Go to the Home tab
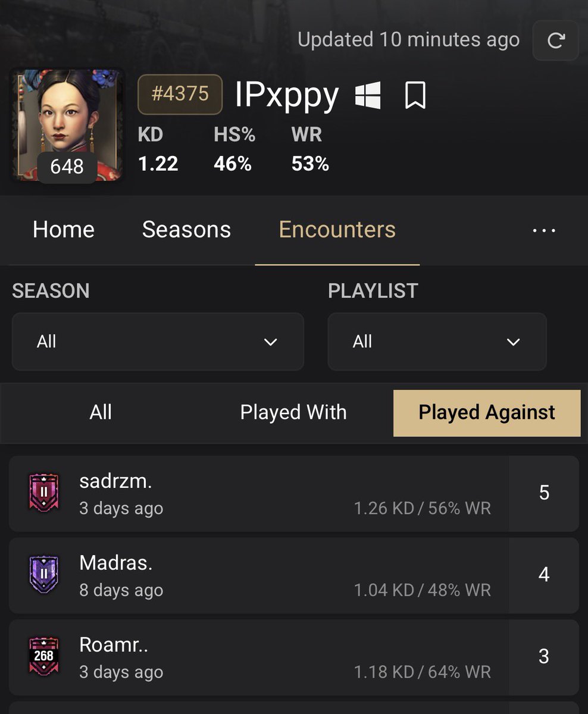The image size is (588, 714). click(64, 230)
